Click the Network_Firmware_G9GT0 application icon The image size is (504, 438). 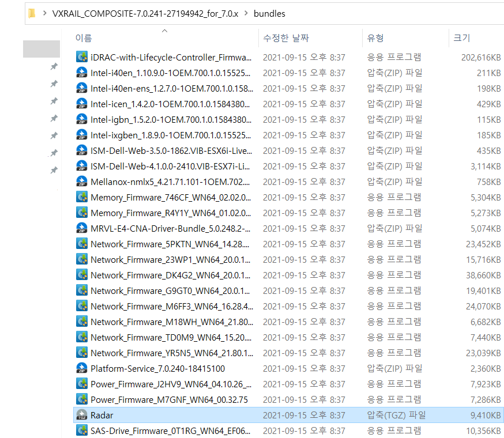(x=82, y=290)
